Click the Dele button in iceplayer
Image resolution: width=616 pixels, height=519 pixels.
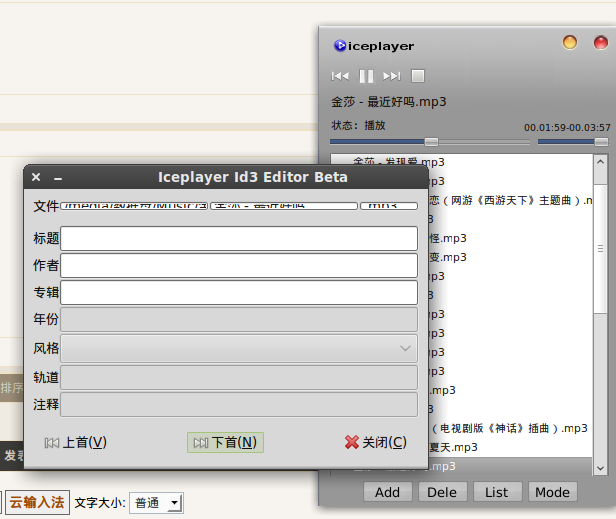tap(442, 492)
